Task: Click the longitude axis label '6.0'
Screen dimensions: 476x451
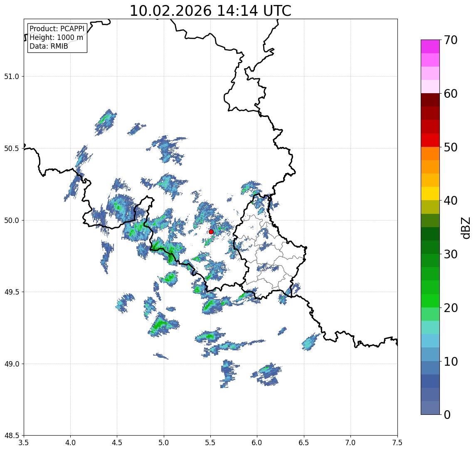Action: [x=257, y=443]
